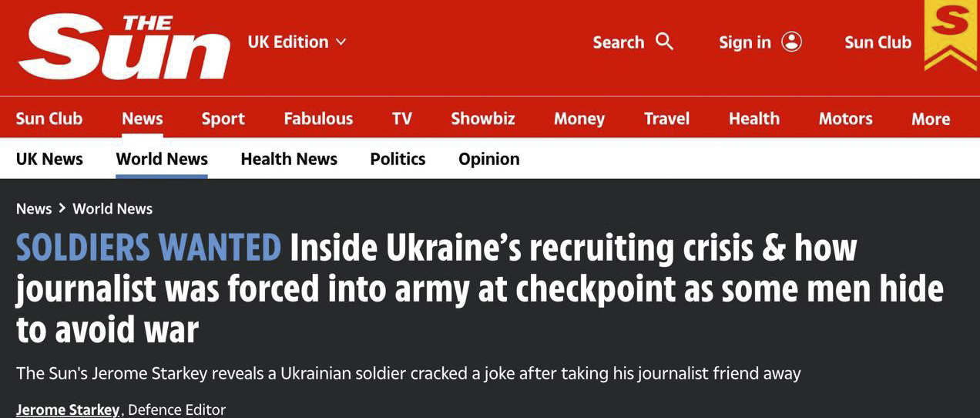Select the Opinion tab
This screenshot has width=980, height=418.
488,159
